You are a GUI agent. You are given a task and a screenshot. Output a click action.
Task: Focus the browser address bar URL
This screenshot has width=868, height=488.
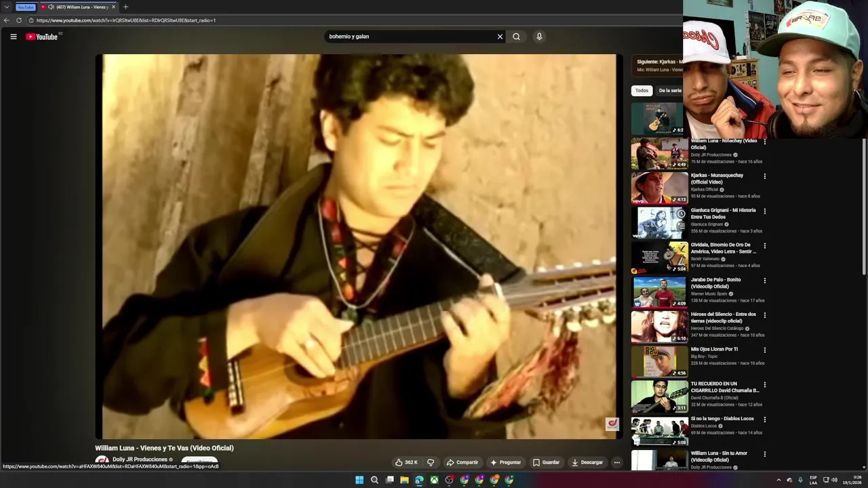point(126,20)
